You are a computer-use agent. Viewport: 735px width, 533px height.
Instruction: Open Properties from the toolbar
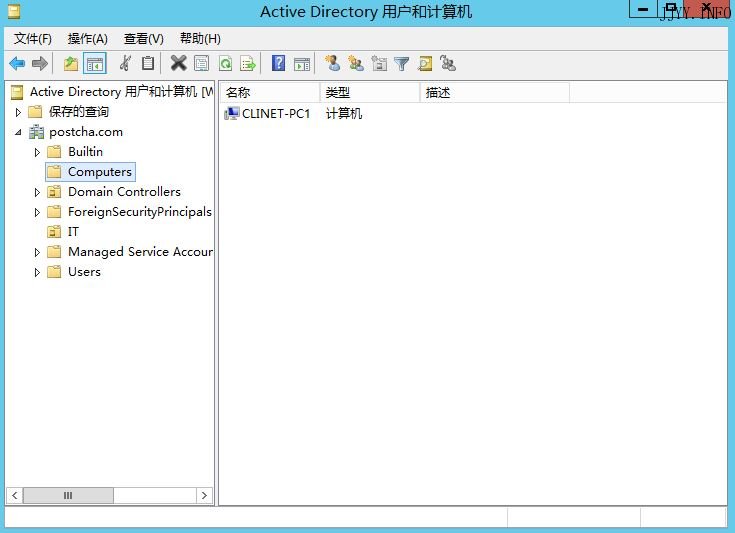tap(202, 63)
